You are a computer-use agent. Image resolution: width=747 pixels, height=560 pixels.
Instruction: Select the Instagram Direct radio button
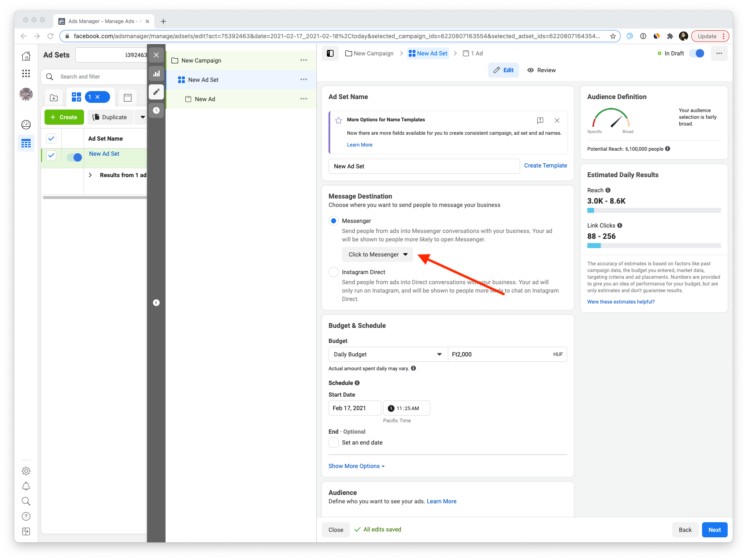coord(334,272)
